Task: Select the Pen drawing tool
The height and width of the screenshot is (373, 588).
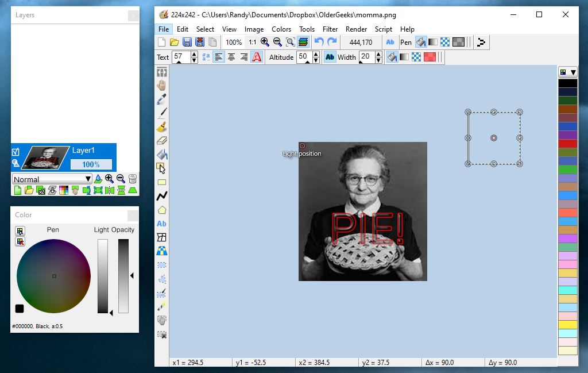Action: coord(161,113)
